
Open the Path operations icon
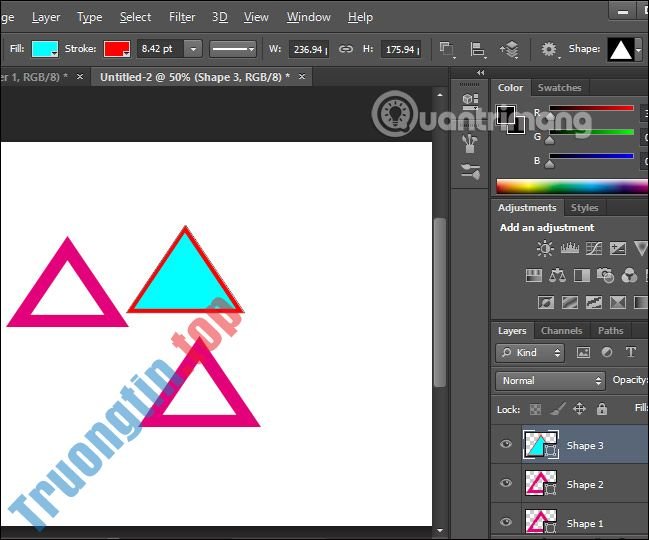(x=446, y=49)
